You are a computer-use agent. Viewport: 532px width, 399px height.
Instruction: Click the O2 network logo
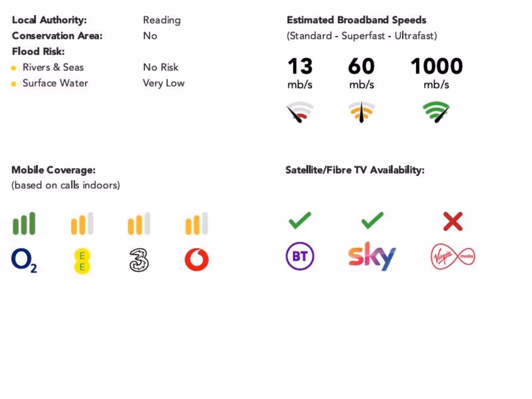pyautogui.click(x=24, y=260)
